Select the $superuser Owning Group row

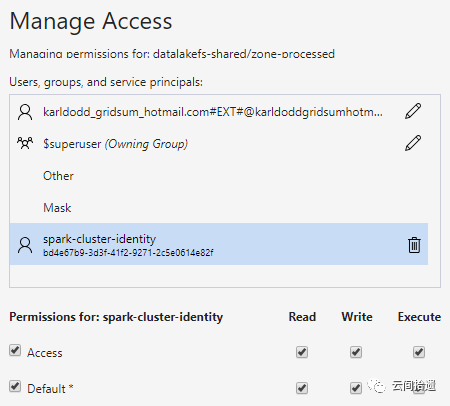(x=219, y=144)
